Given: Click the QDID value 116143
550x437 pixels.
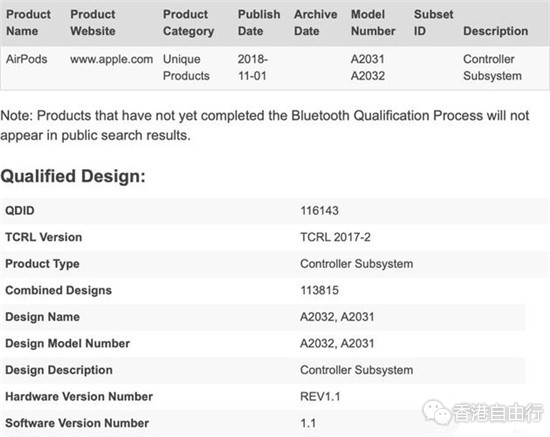Looking at the screenshot, I should click(319, 210).
